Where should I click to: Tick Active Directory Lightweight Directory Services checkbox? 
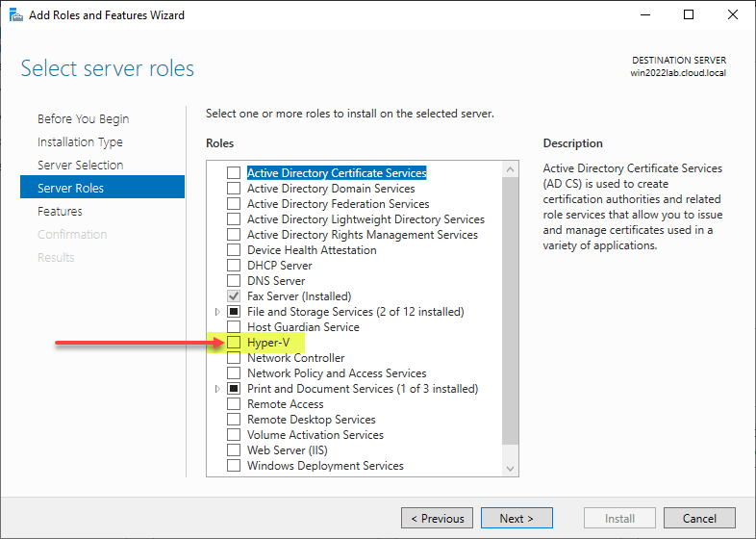pyautogui.click(x=234, y=219)
